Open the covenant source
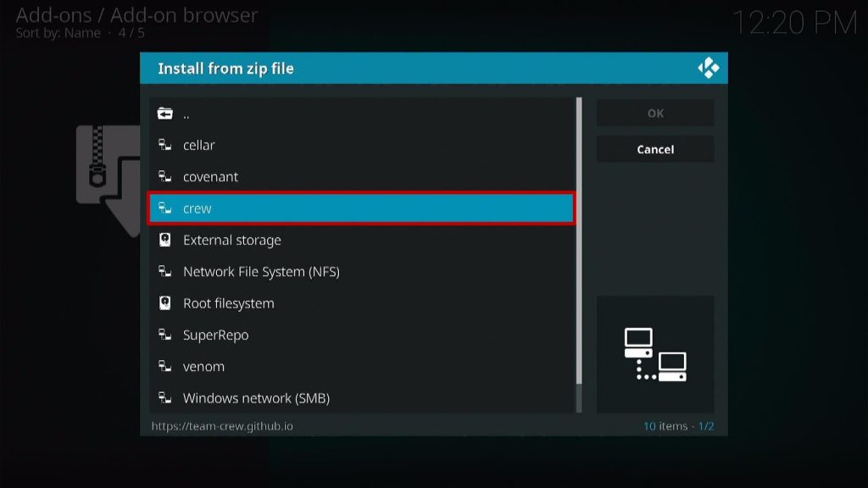 [x=362, y=176]
